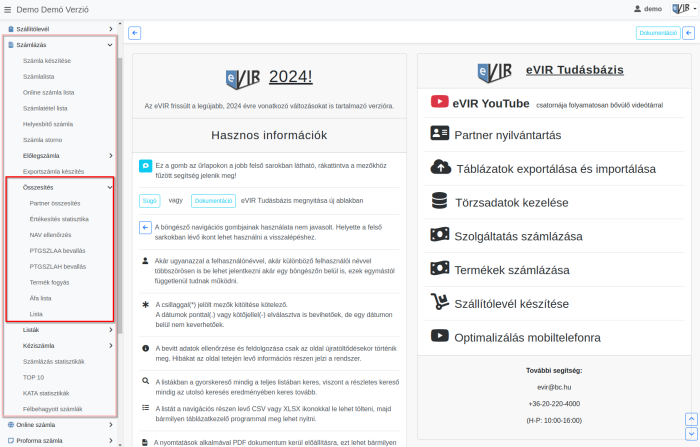This screenshot has width=700, height=447.
Task: Click the dolly cart icon for Szállítólevél
Action: pyautogui.click(x=440, y=301)
